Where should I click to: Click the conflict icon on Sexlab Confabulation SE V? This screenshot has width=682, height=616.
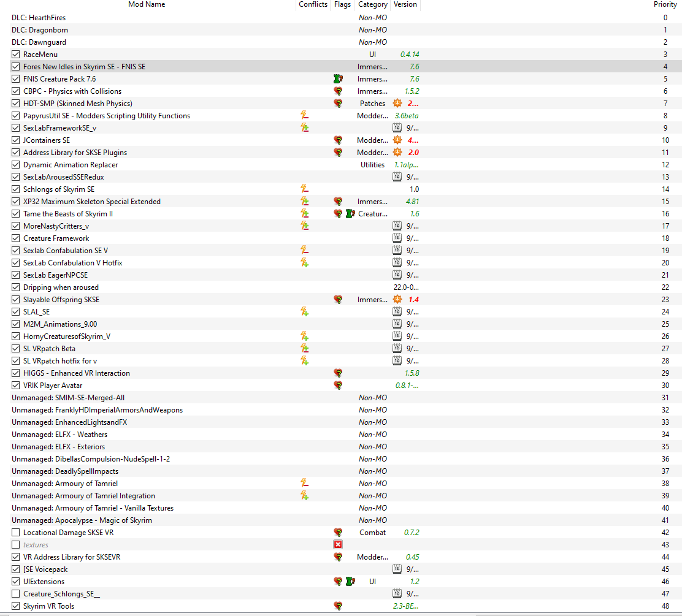(304, 251)
